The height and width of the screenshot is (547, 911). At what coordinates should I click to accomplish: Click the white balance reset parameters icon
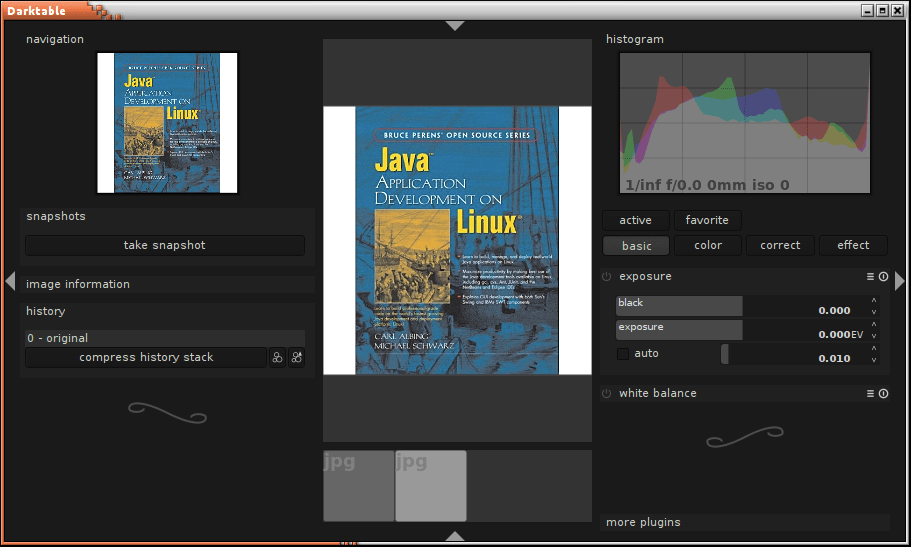click(x=883, y=394)
